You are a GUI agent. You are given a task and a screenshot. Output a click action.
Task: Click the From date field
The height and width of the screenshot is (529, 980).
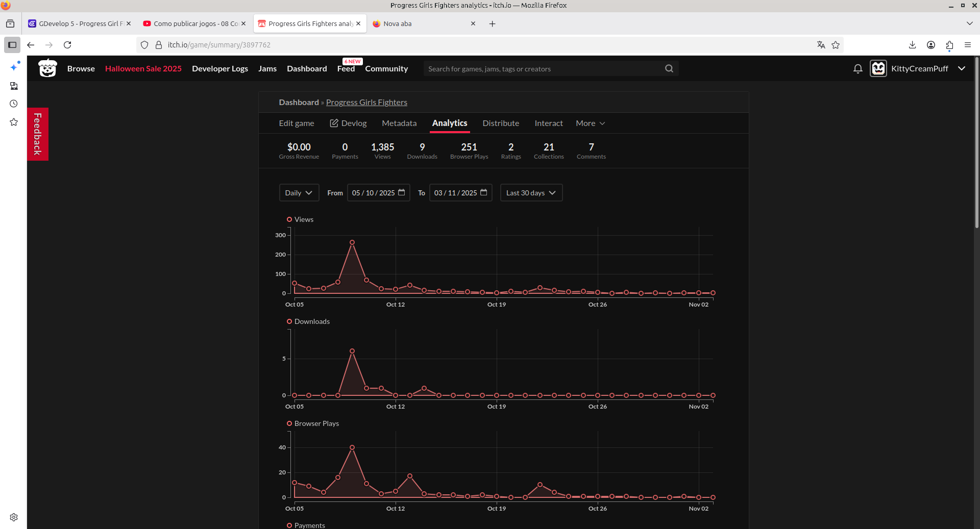tap(378, 193)
